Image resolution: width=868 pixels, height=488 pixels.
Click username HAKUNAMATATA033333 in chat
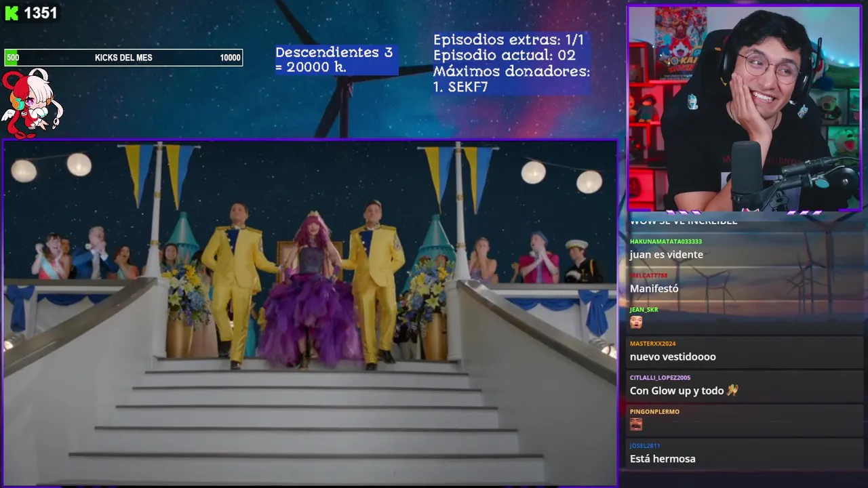[666, 241]
